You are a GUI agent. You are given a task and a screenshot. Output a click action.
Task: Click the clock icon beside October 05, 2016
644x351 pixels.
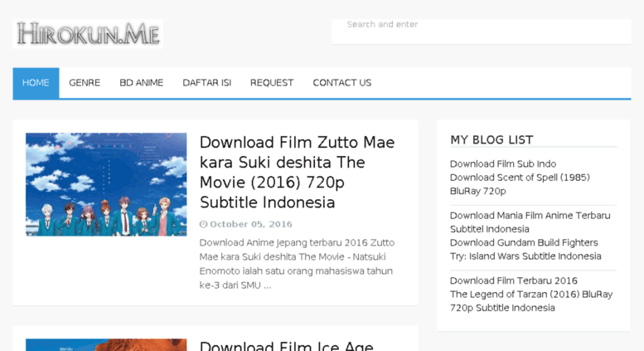[203, 224]
